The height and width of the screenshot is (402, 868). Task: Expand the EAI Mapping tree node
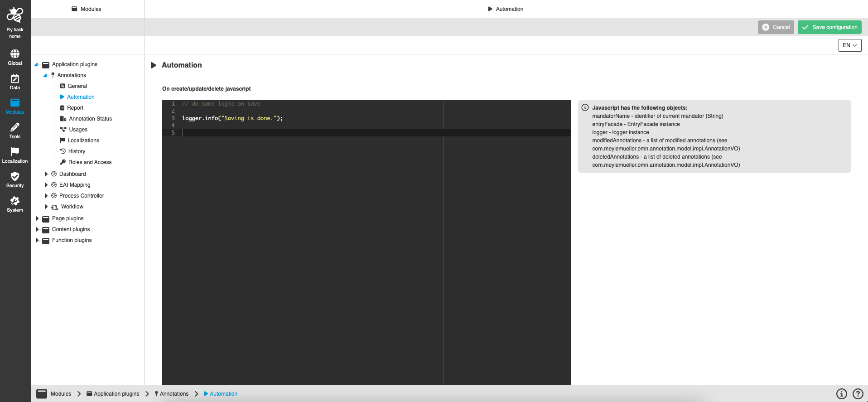click(x=46, y=185)
